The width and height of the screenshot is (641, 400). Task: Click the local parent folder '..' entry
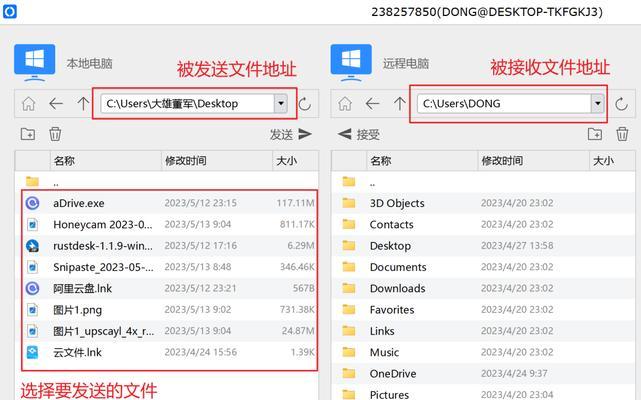point(167,182)
